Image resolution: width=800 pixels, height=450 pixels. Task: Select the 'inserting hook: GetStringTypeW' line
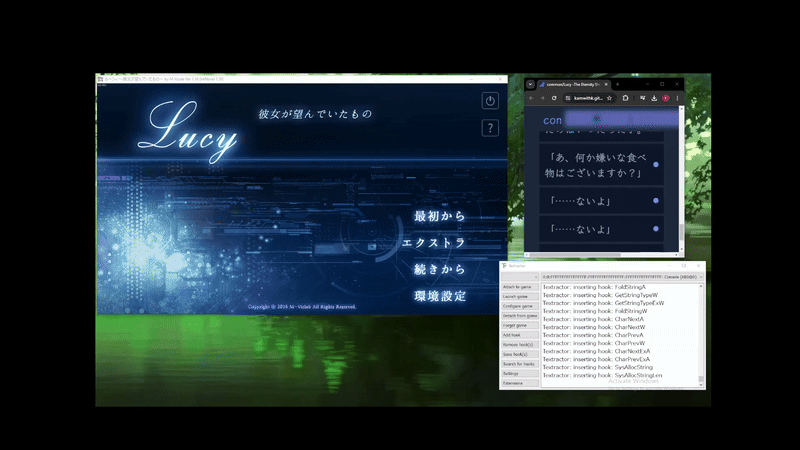[600, 295]
